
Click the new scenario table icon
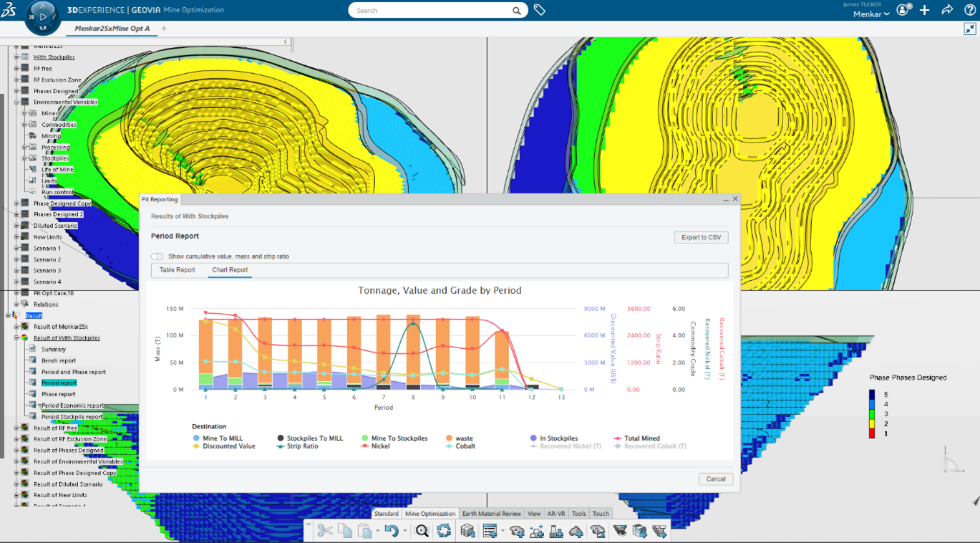490,531
